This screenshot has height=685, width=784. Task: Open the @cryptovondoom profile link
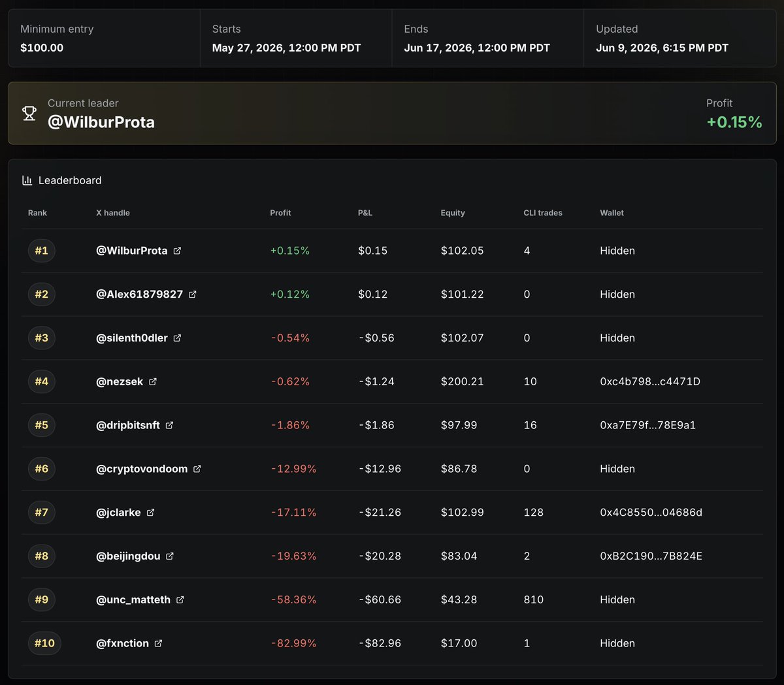[x=142, y=469]
